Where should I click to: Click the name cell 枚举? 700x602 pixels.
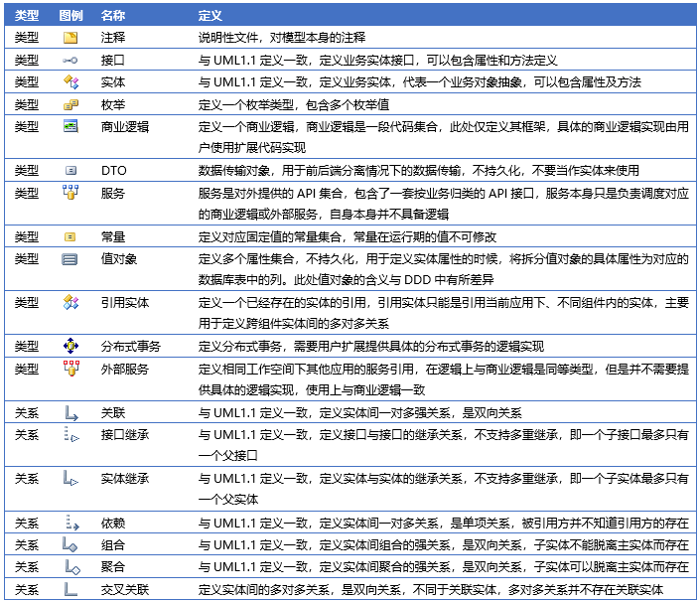tap(112, 105)
